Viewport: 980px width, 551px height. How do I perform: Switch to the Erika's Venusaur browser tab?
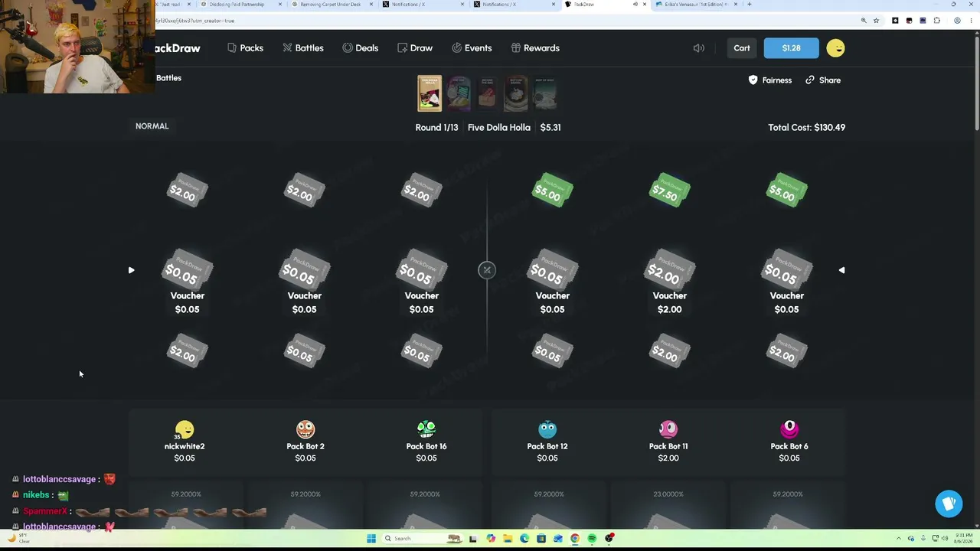[x=696, y=5]
